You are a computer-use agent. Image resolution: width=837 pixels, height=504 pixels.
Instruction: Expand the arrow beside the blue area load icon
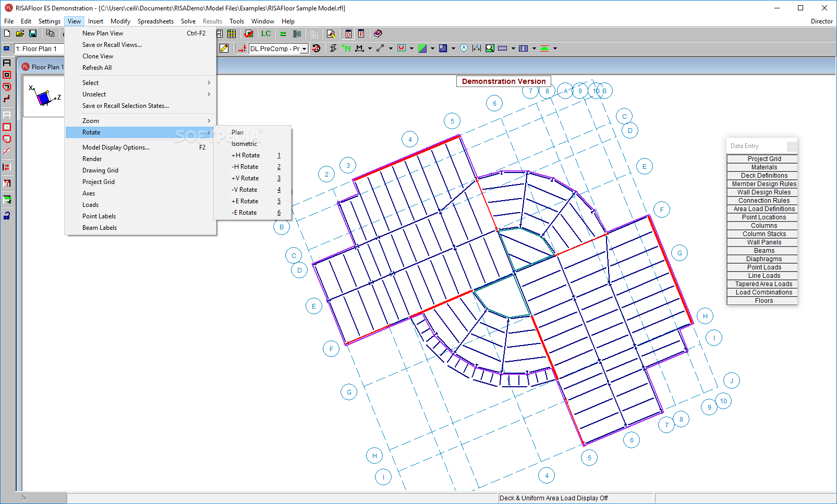tap(453, 48)
